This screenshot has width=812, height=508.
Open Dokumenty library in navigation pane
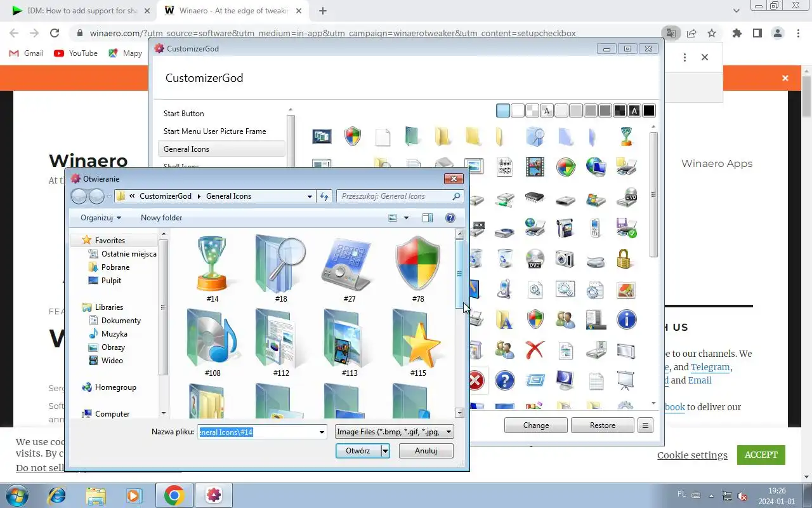(121, 321)
